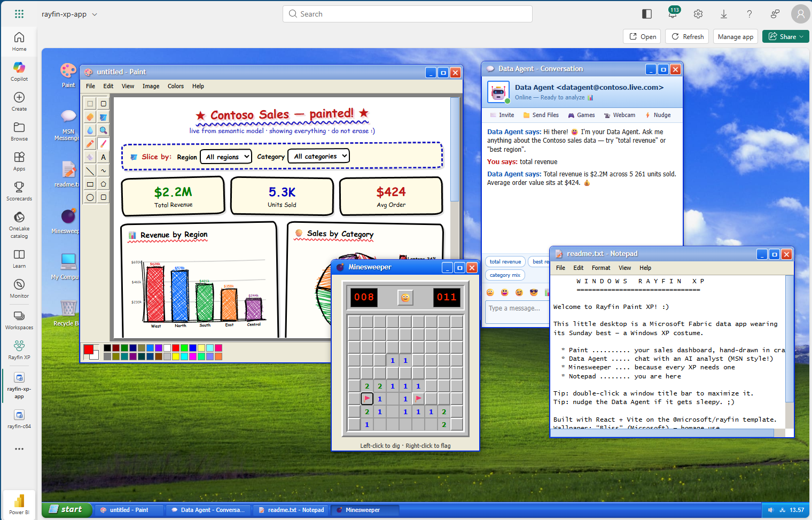Click the volume icon in XP system tray
Viewport: 812px width, 520px height.
click(x=770, y=510)
